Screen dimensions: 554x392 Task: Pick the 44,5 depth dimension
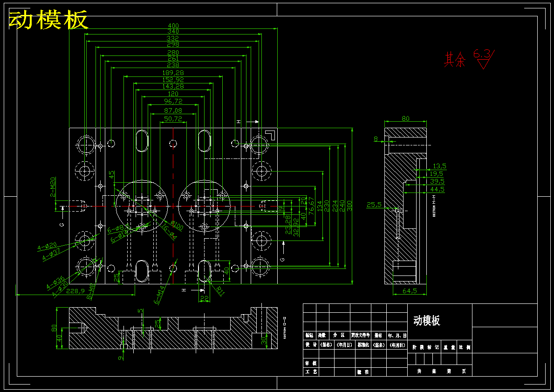[438, 190]
